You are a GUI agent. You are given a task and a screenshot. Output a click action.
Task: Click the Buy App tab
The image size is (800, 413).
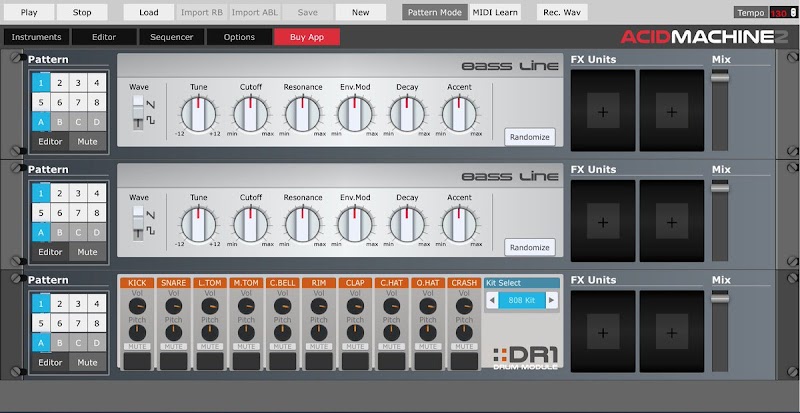pos(307,37)
